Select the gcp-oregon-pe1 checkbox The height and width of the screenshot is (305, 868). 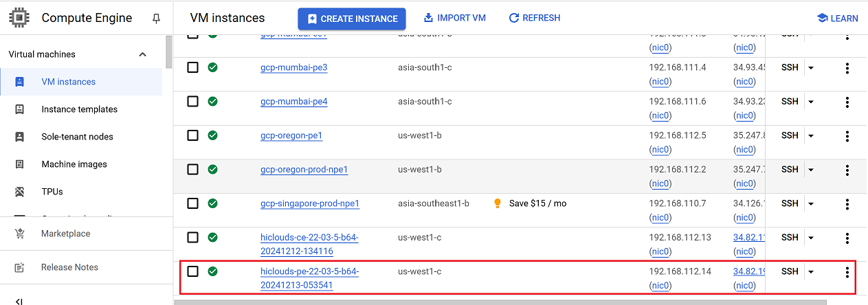tap(193, 135)
